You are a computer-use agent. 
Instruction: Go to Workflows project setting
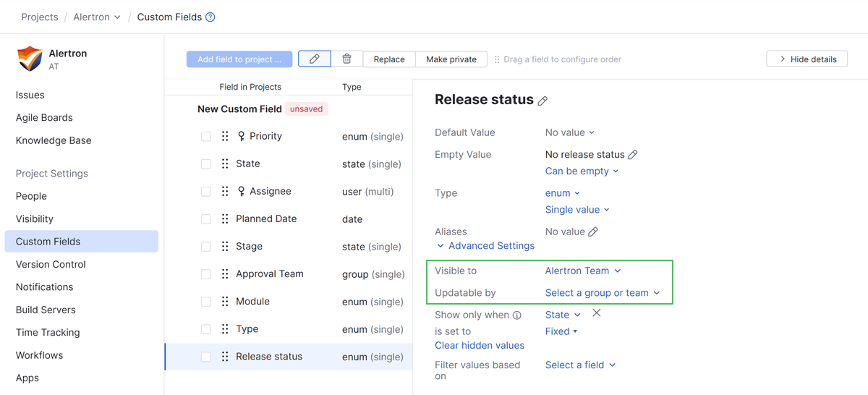(x=39, y=355)
